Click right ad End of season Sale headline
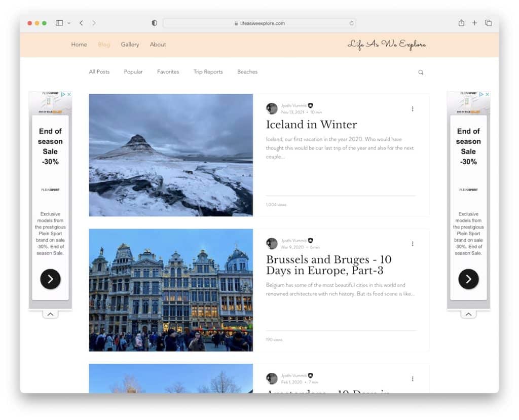The width and height of the screenshot is (519, 420). point(468,146)
